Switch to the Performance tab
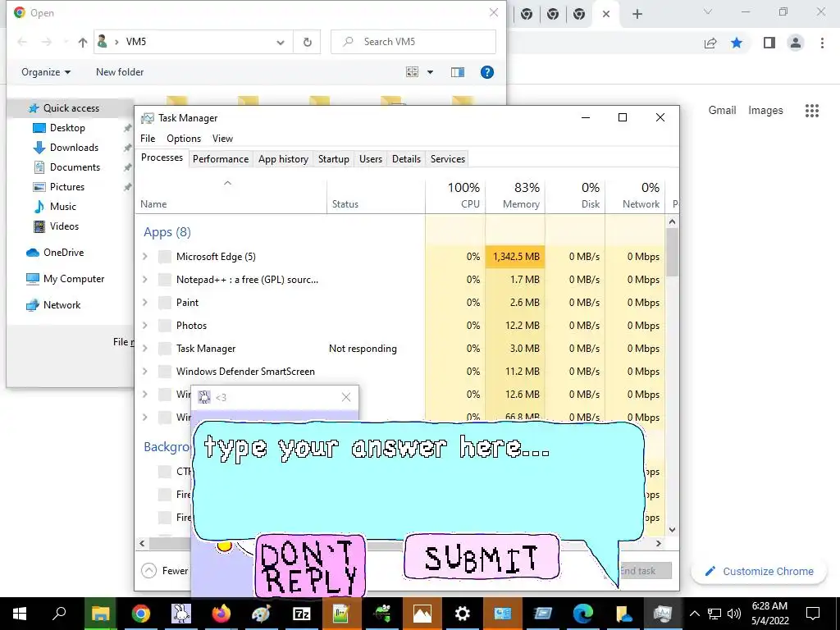The height and width of the screenshot is (630, 840). click(x=221, y=159)
